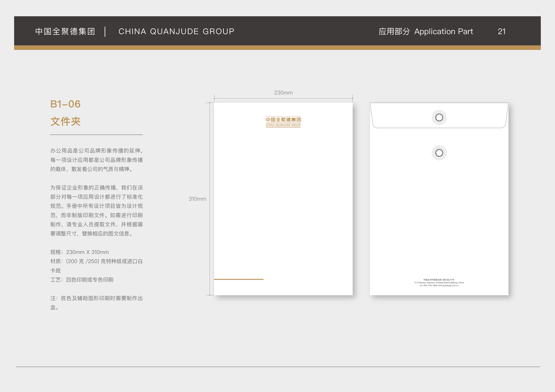
Task: Click the folder front cover thumbnail
Action: click(283, 199)
